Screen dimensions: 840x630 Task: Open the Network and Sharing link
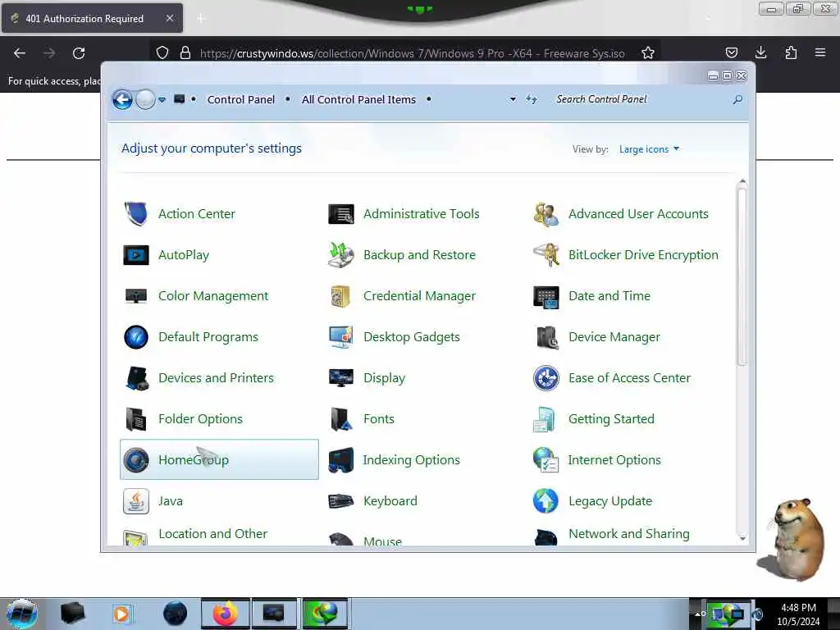tap(629, 533)
